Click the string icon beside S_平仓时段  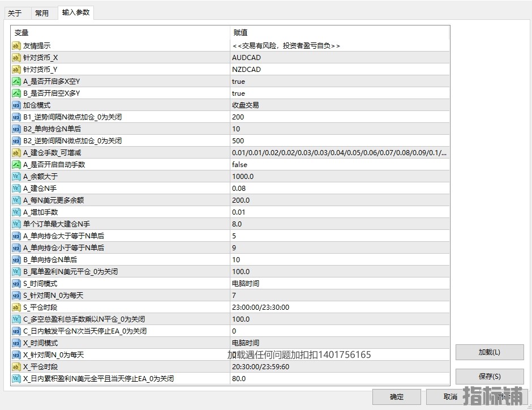(16, 307)
